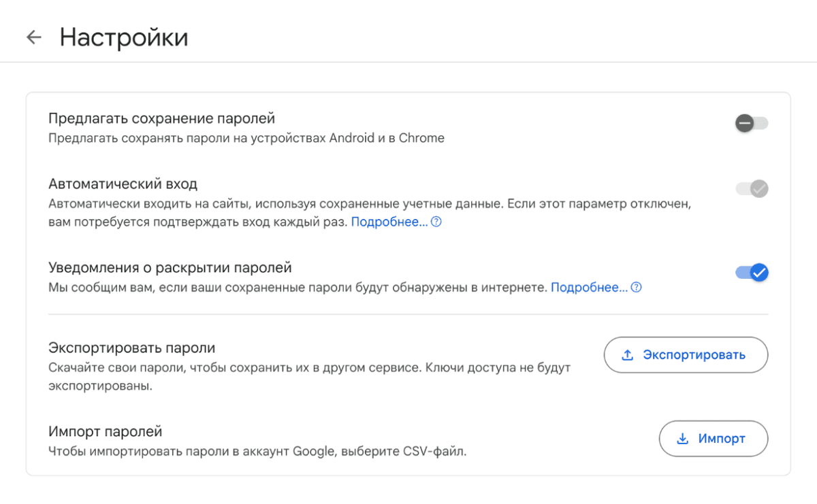Viewport: 817px width, 504px height.
Task: Open help icon beside password breach Подробнее link
Action: click(x=635, y=287)
